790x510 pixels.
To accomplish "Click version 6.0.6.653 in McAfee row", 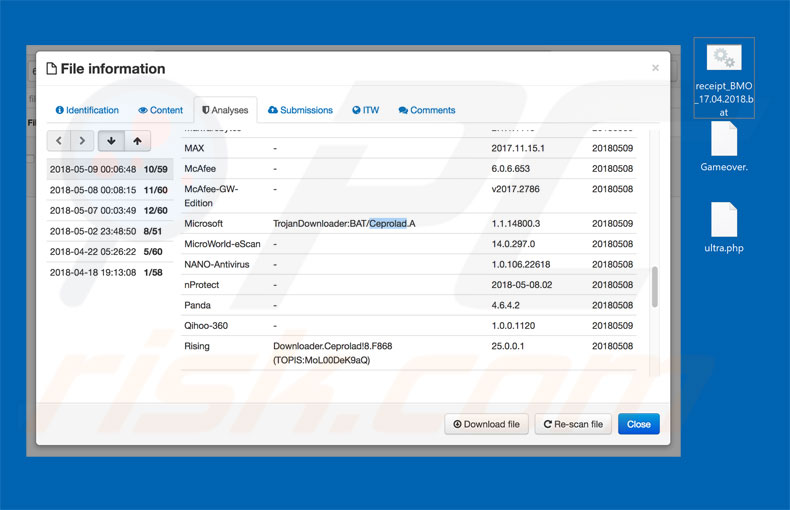I will [x=511, y=168].
